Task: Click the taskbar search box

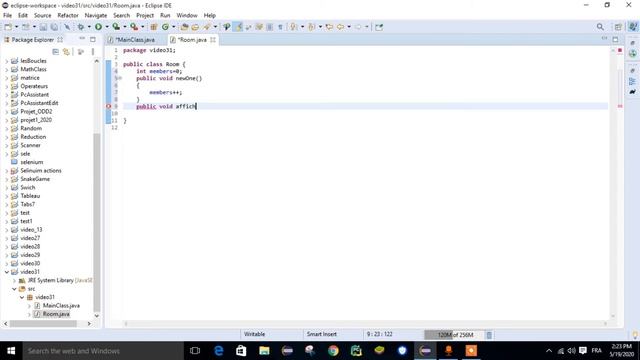Action: point(103,351)
